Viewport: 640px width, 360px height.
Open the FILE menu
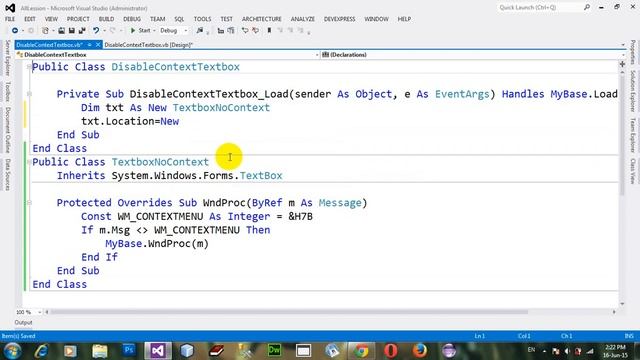10,19
